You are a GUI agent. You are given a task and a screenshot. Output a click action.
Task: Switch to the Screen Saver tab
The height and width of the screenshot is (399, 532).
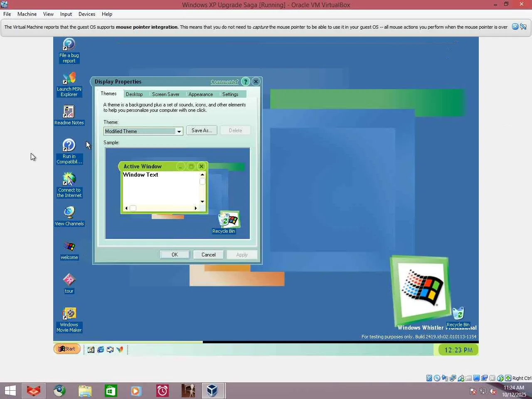click(x=166, y=94)
